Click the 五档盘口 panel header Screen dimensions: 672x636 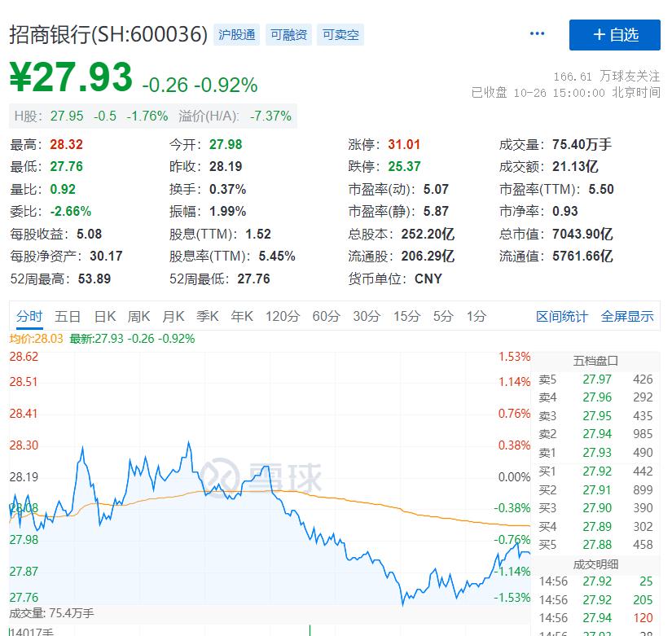595,361
